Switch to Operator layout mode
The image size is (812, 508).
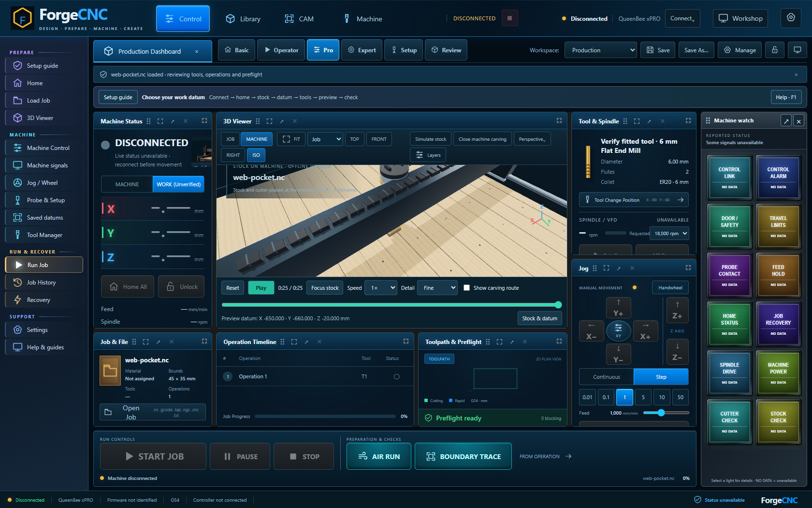pyautogui.click(x=281, y=50)
